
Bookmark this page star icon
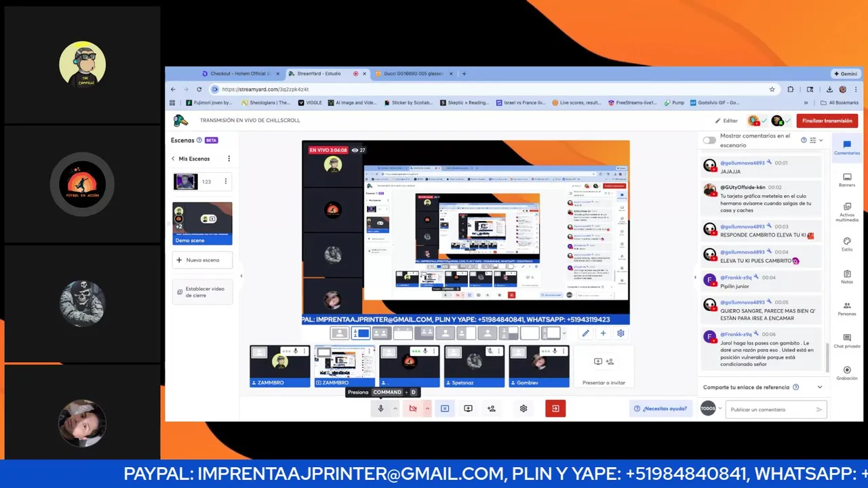point(772,89)
